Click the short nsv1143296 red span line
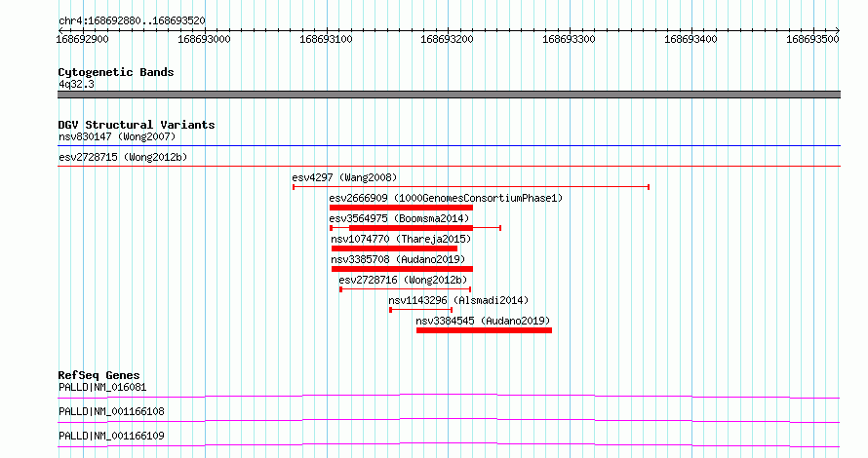 tap(420, 310)
